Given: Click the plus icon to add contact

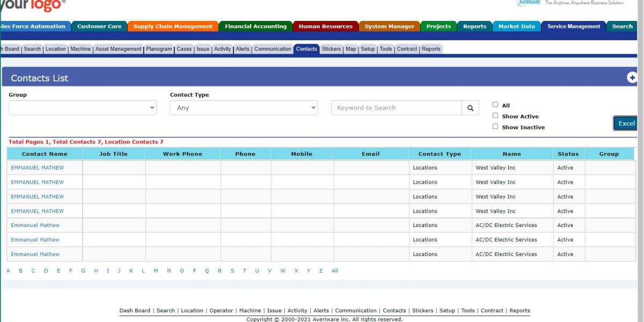Looking at the screenshot, I should pyautogui.click(x=632, y=78).
